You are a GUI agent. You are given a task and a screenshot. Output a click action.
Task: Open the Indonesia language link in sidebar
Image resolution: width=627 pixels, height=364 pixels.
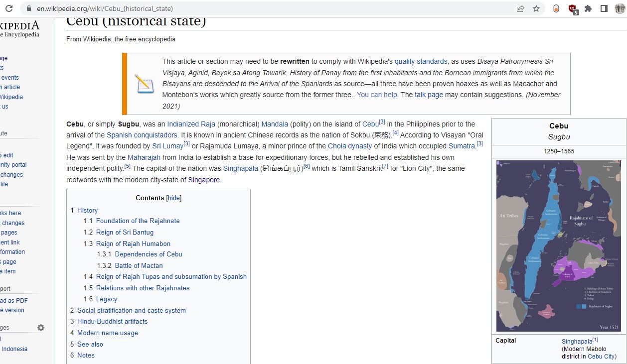[14, 349]
